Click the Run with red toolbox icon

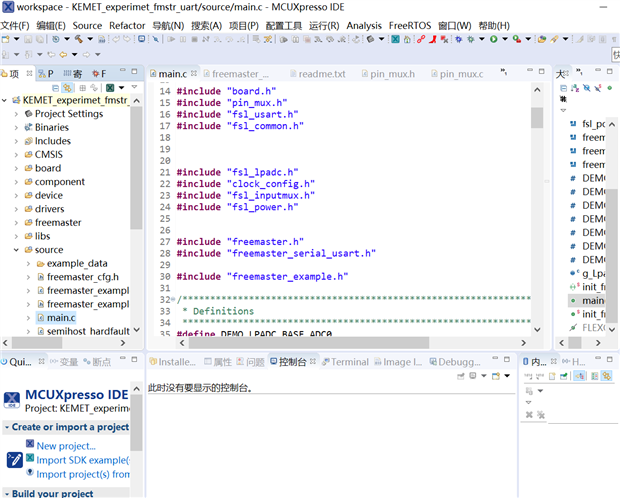(x=516, y=39)
